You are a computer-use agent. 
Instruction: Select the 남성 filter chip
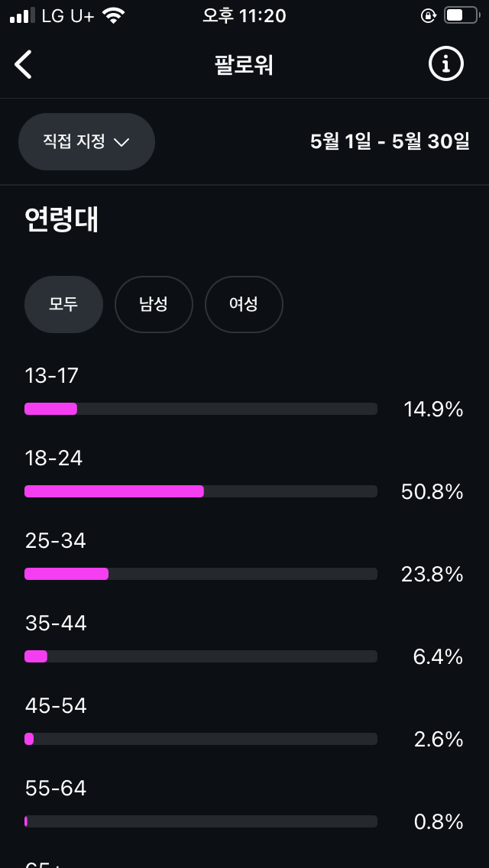click(154, 304)
